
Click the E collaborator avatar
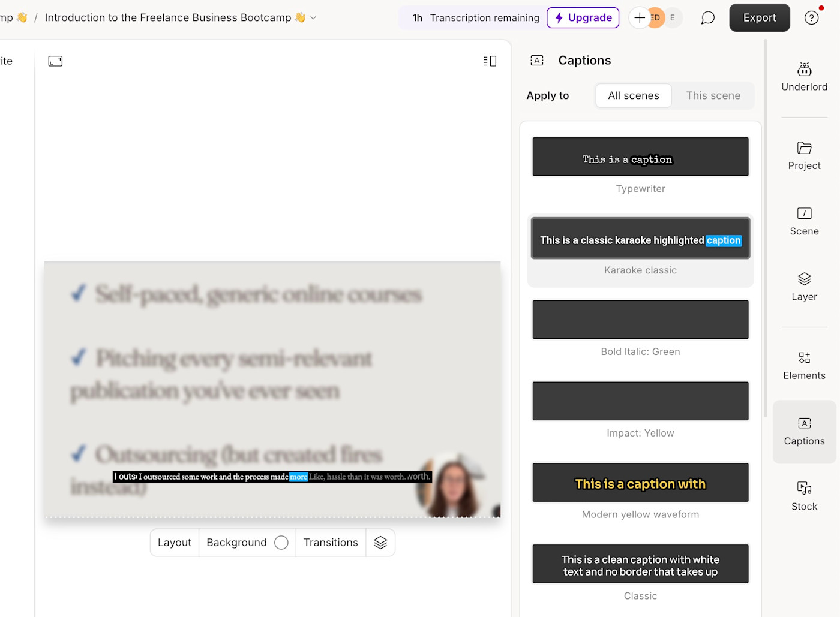[673, 17]
